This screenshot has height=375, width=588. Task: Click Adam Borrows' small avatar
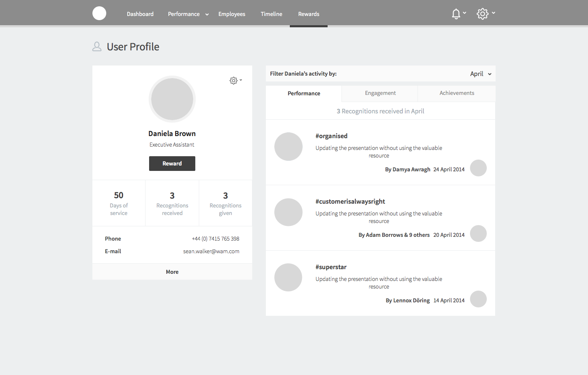[478, 233]
